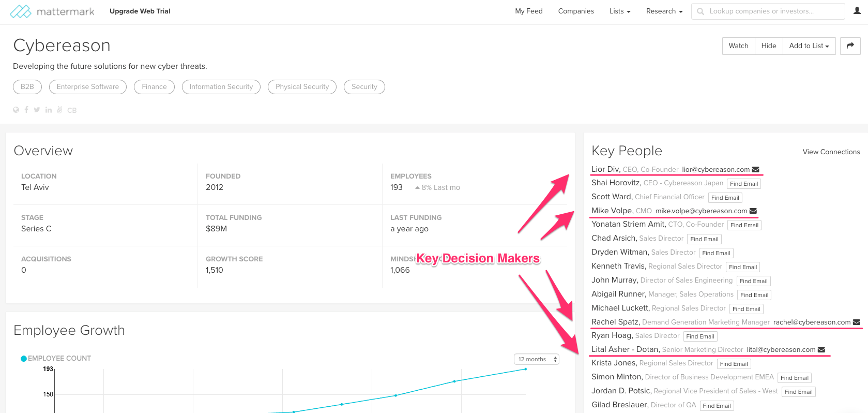Find email for Chad Arsich
Viewport: 868px width, 413px height.
click(x=704, y=239)
